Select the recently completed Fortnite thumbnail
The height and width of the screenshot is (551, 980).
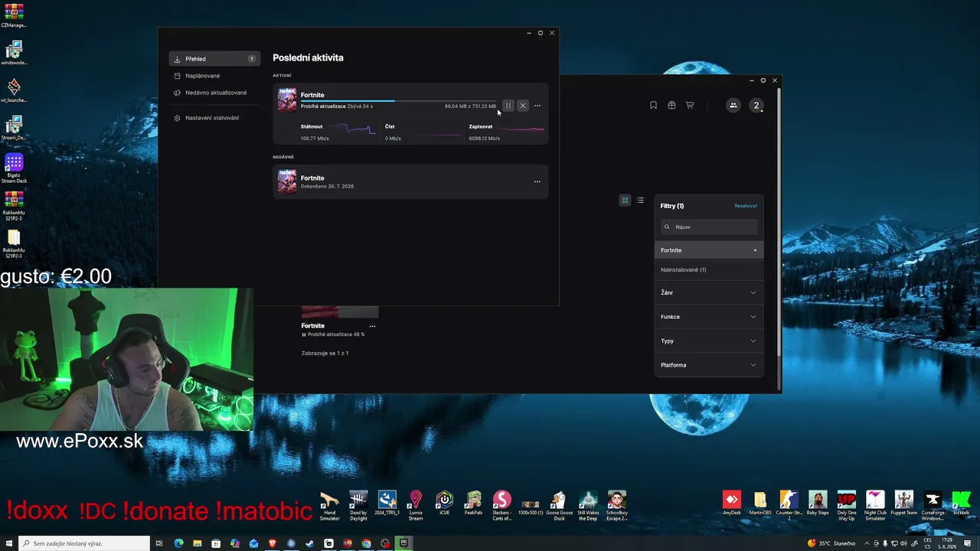click(x=287, y=181)
